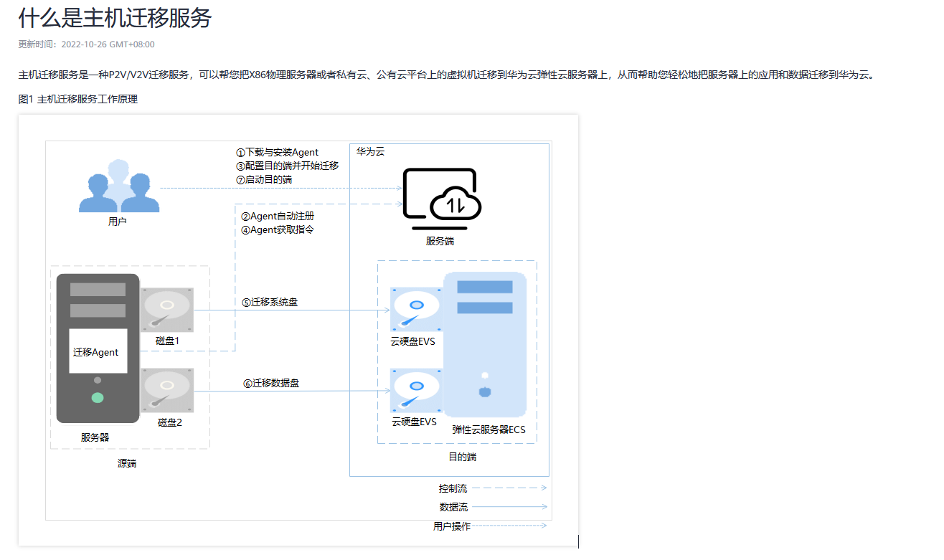Click the 迁移Agent box on server

coord(98,351)
